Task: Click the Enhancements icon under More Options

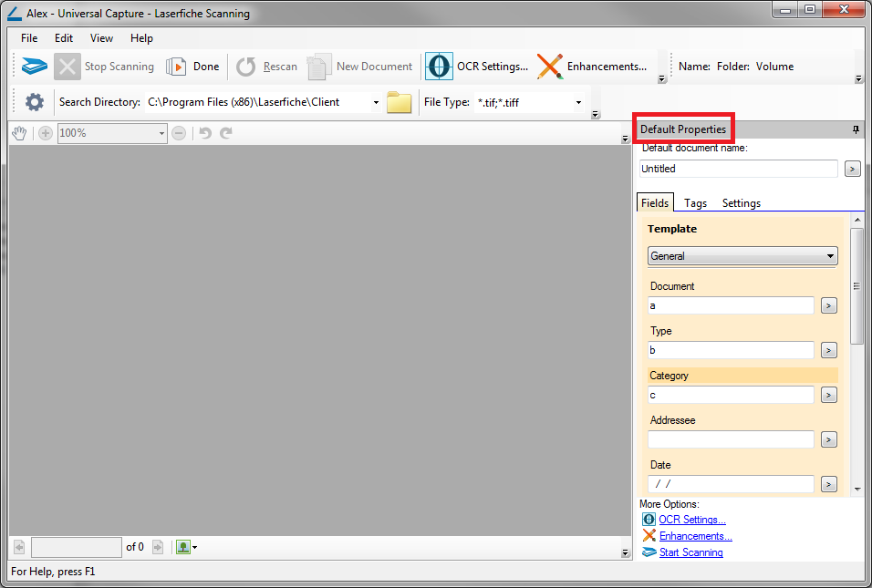Action: (x=649, y=536)
